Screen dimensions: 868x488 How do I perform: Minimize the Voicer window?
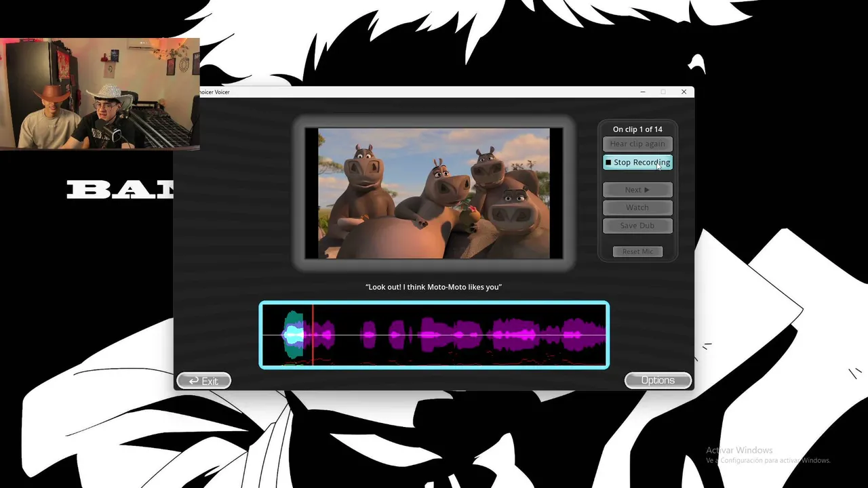(643, 92)
